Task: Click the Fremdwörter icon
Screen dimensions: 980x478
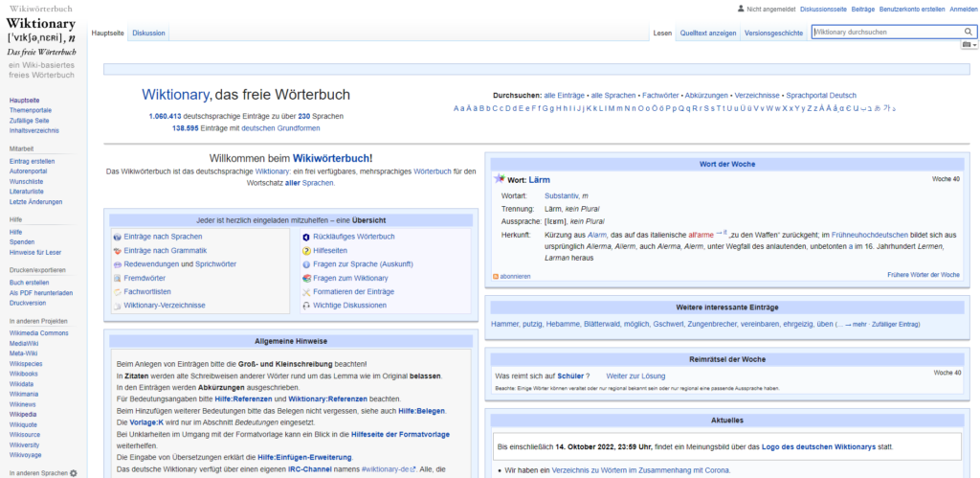Action: [x=117, y=279]
